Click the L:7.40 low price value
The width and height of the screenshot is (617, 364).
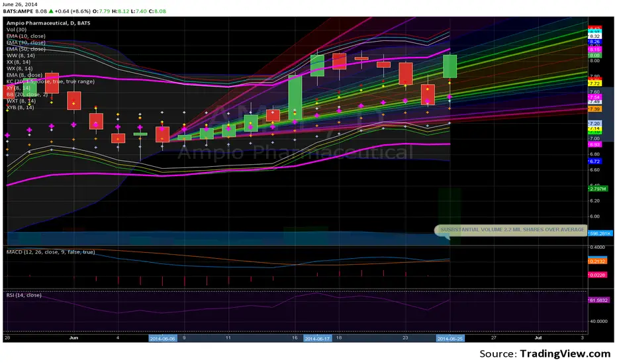(x=139, y=11)
